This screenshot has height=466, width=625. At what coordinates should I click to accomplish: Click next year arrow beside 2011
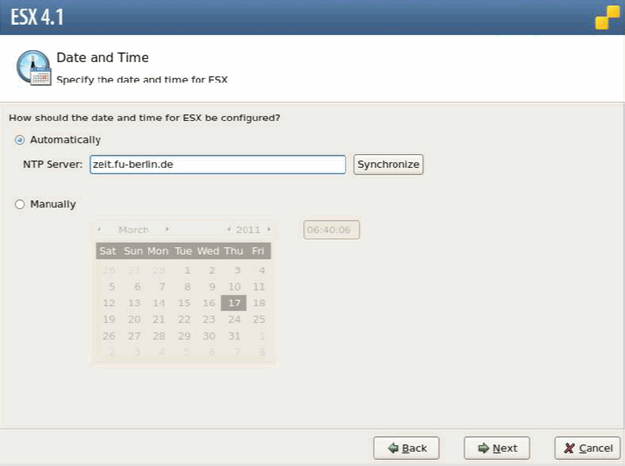pos(268,230)
